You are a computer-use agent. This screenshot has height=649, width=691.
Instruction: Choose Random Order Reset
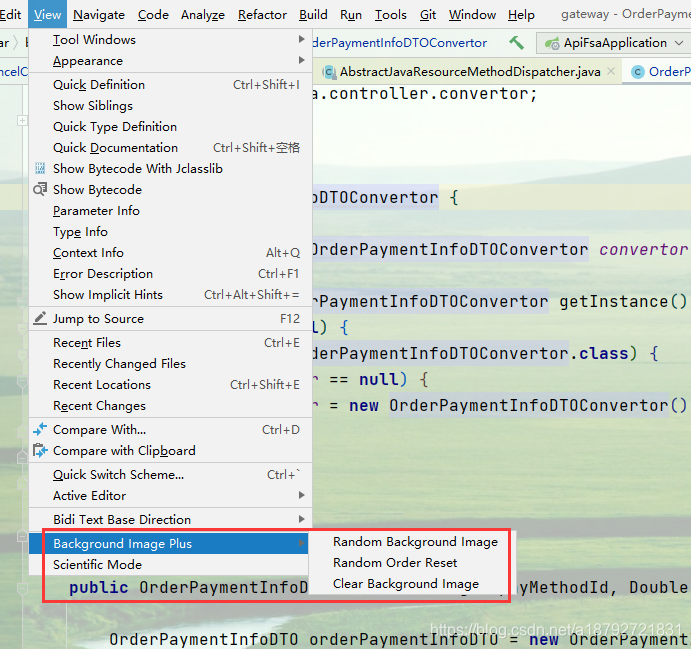[x=411, y=563]
